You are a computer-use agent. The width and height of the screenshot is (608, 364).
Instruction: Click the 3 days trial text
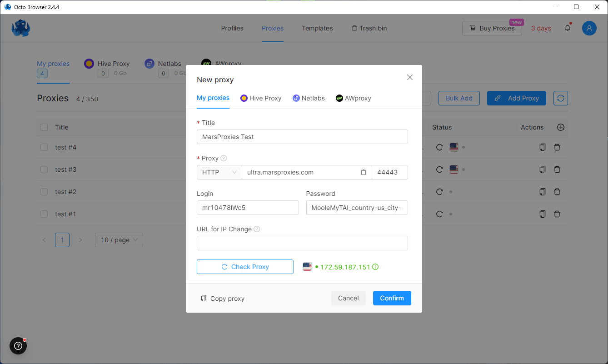tap(541, 28)
